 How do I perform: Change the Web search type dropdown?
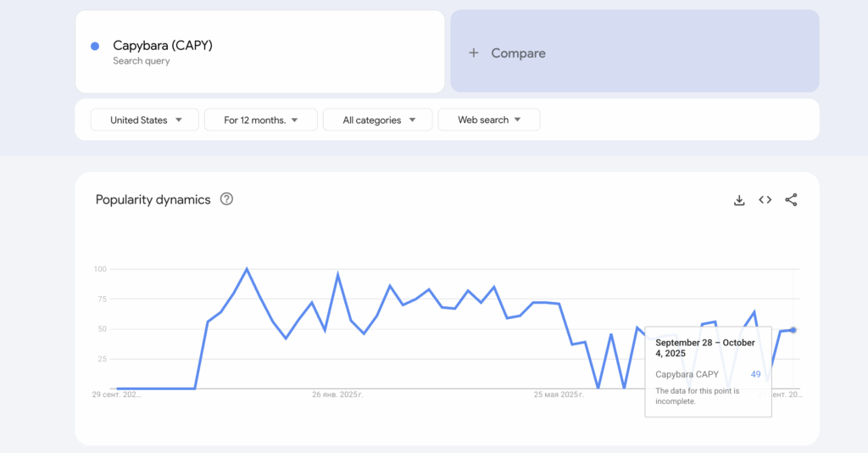pos(489,120)
